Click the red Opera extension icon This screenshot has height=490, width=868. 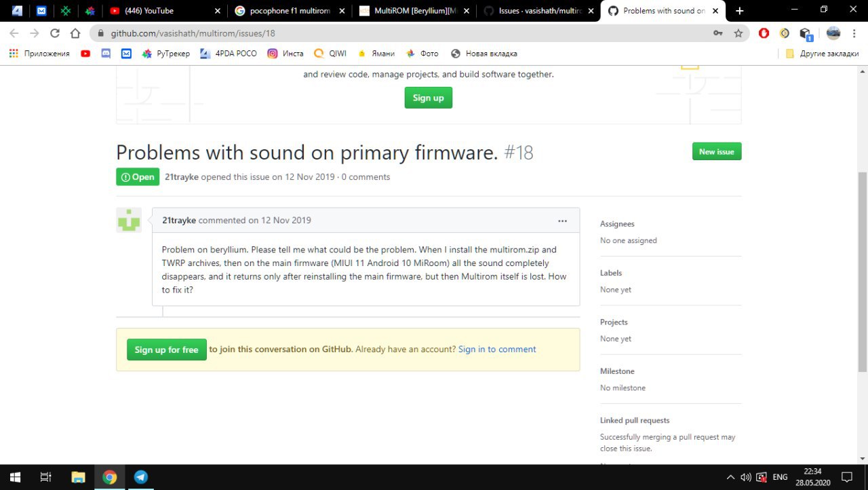pos(764,33)
